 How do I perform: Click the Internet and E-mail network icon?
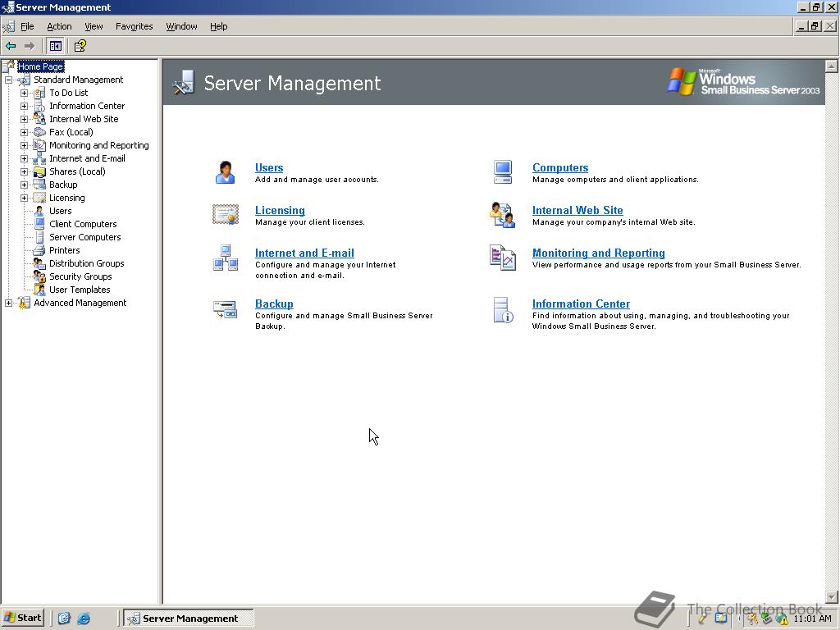coord(226,258)
